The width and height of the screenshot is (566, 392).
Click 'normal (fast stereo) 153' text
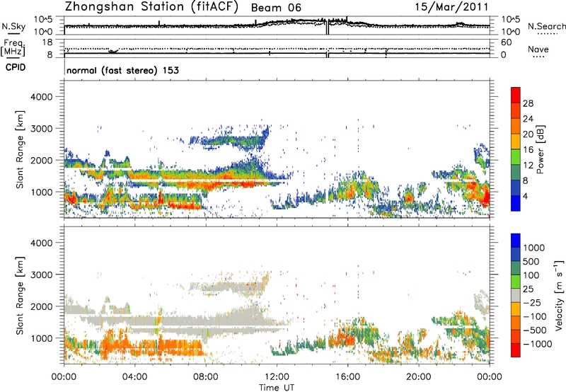click(x=122, y=71)
